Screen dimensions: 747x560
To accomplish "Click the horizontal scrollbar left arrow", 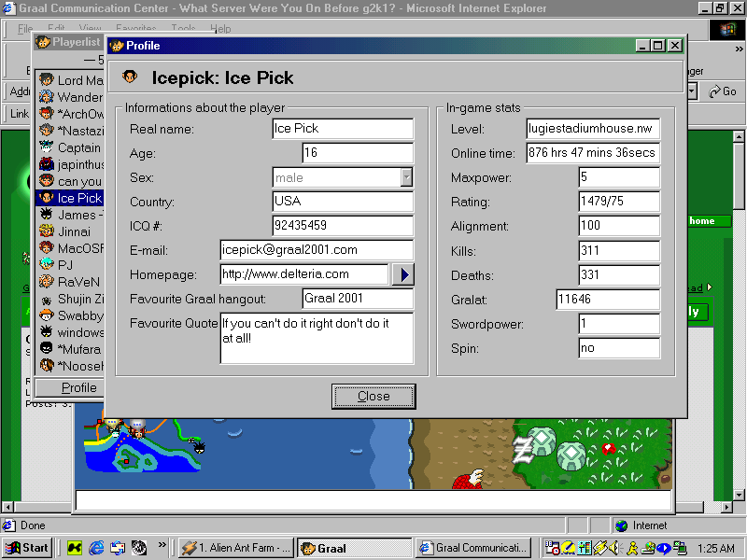I will (x=7, y=507).
